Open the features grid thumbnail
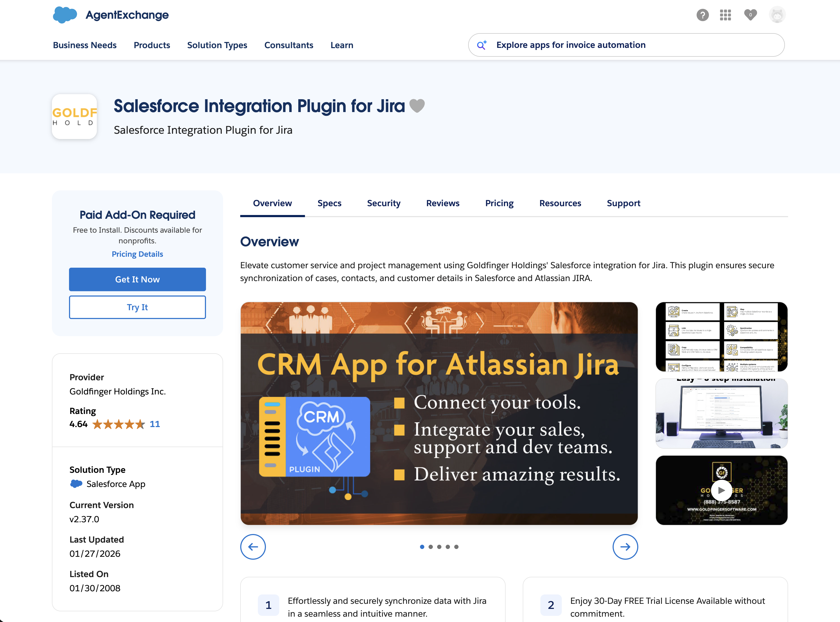Viewport: 840px width, 622px height. click(x=721, y=337)
